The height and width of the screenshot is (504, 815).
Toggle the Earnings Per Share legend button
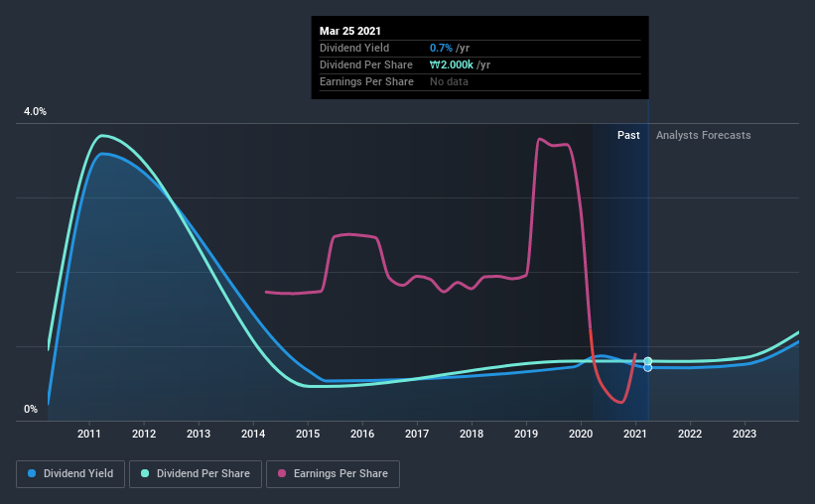click(x=334, y=474)
